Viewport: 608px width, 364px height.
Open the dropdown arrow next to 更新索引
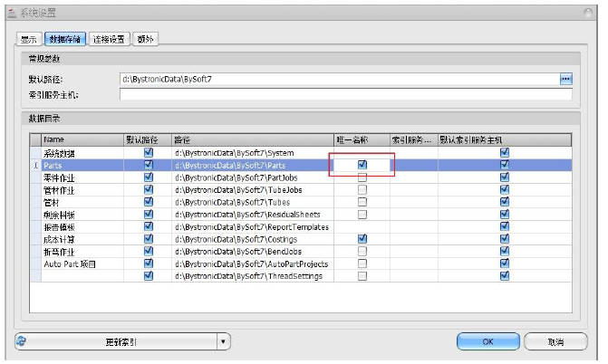click(x=223, y=341)
